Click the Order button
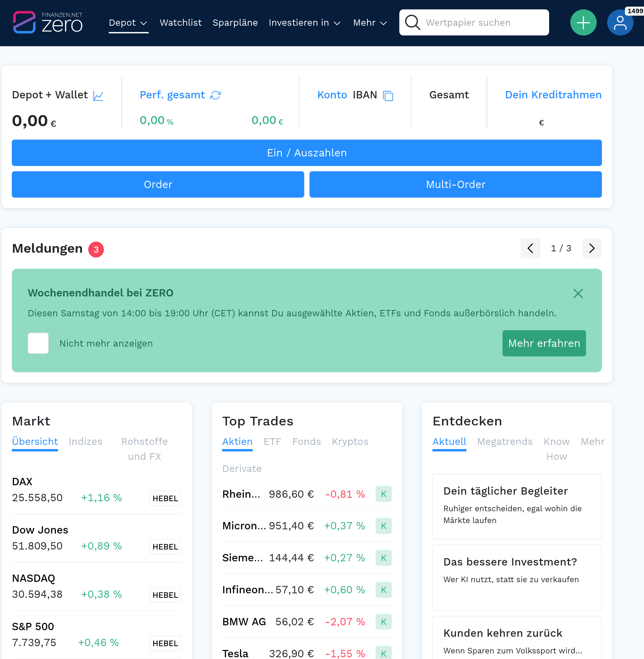 click(x=158, y=185)
